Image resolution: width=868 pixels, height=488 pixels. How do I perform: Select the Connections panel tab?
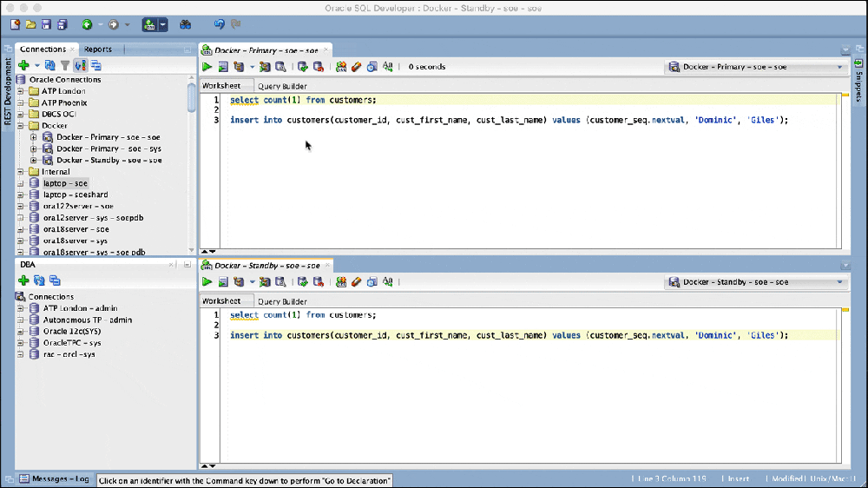point(43,49)
